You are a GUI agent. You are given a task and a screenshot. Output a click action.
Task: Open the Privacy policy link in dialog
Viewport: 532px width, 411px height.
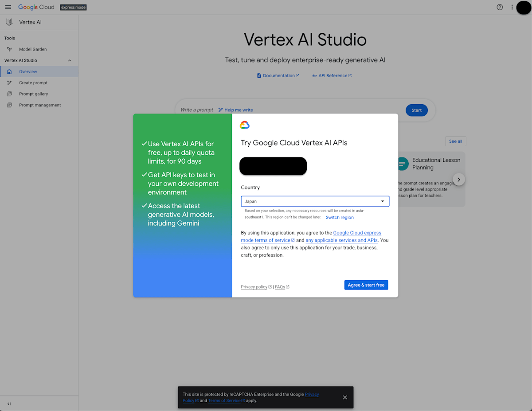256,287
